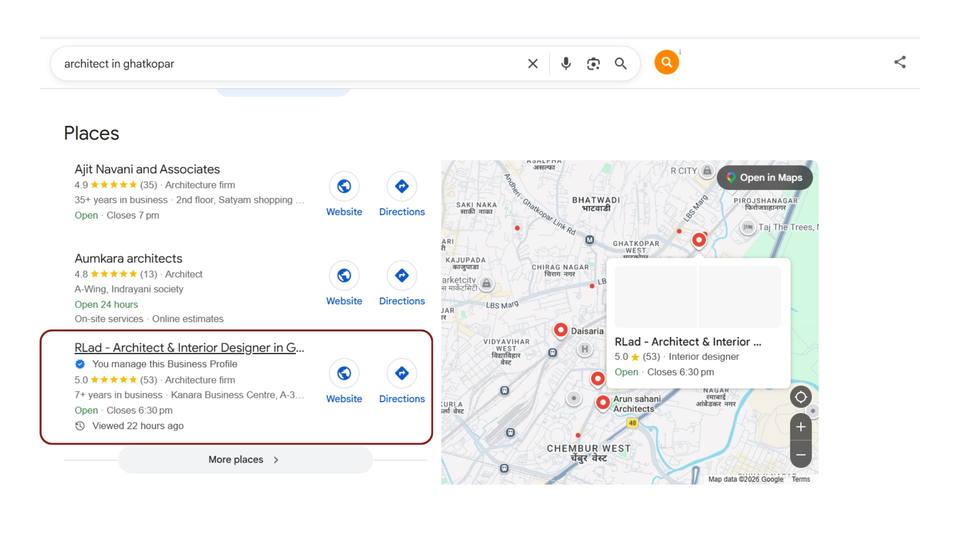
Task: Click the share icon at top right
Action: [x=900, y=62]
